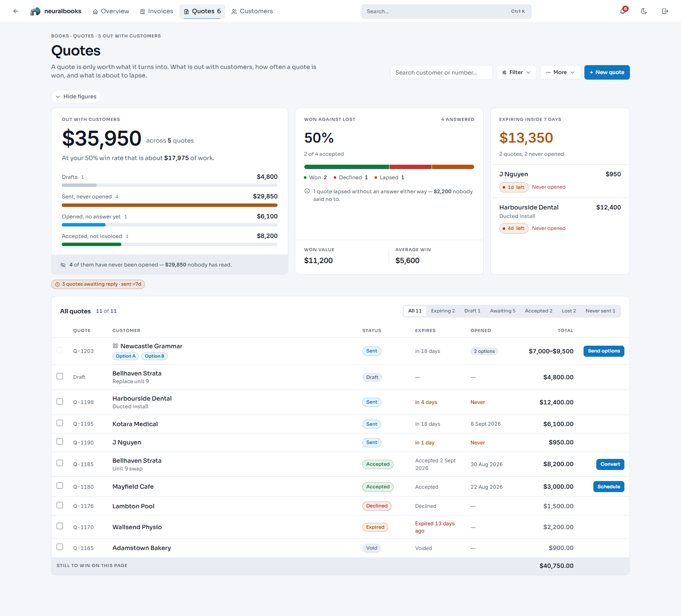Open the Wallsend Physio quote row

coord(340,527)
